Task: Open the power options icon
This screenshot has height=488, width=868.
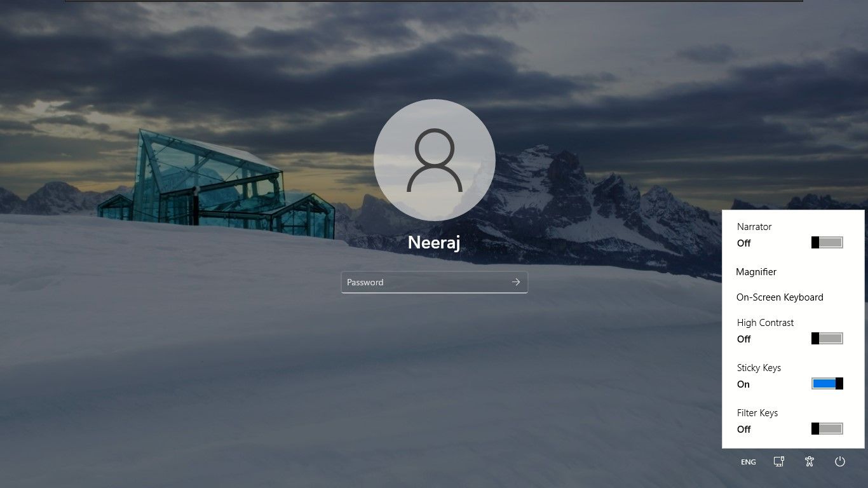Action: coord(840,462)
